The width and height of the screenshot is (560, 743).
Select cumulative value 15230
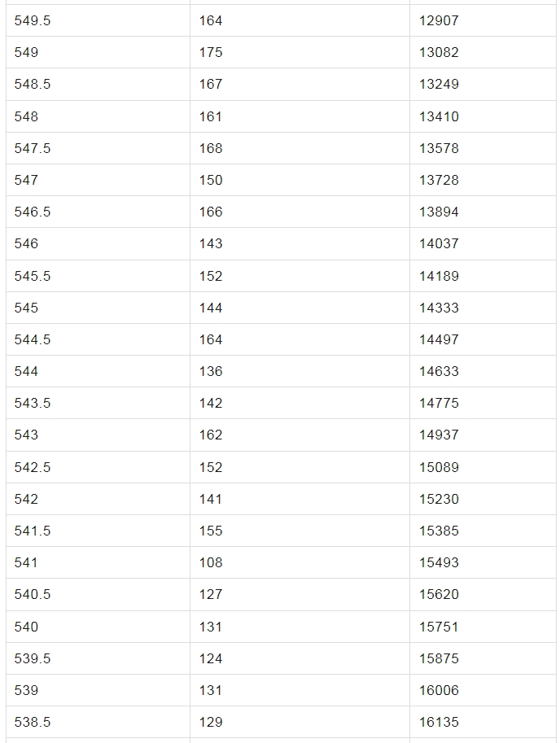click(x=439, y=499)
